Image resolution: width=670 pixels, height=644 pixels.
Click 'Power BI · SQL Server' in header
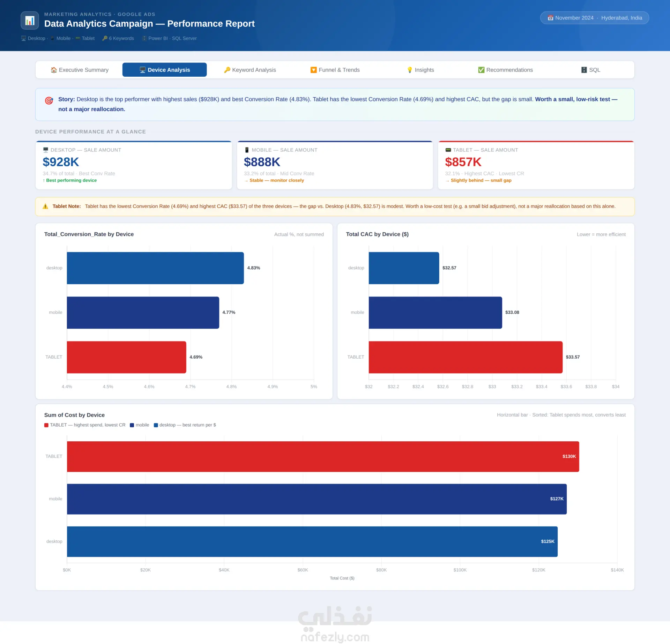coord(172,38)
